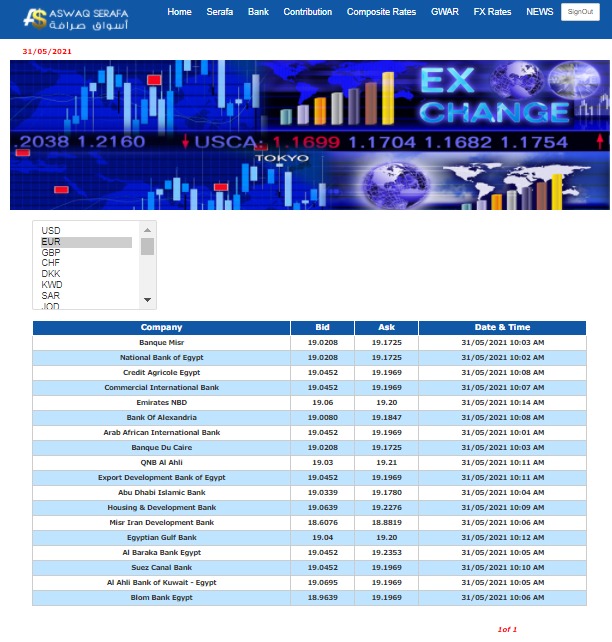
Task: Click the 1of 1 page indicator
Action: tap(507, 629)
